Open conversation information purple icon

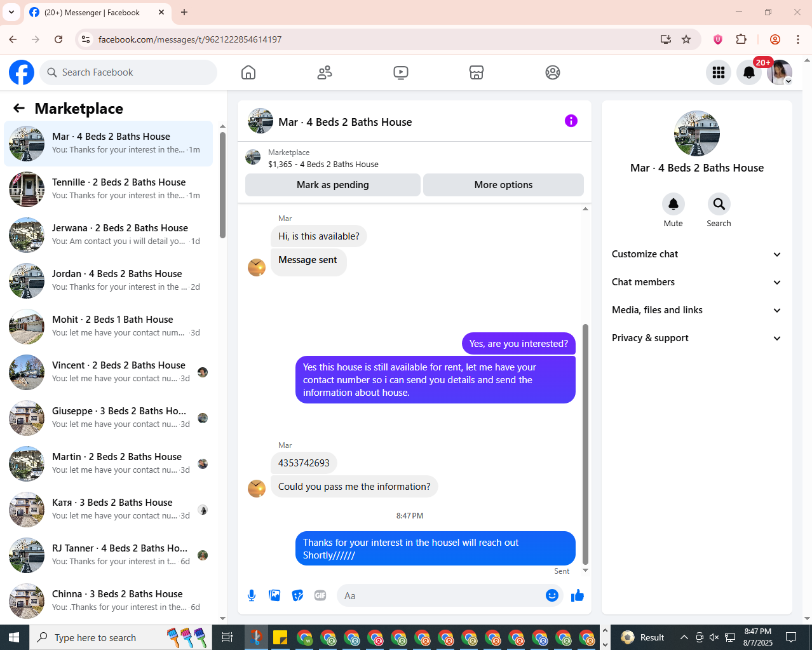(571, 121)
